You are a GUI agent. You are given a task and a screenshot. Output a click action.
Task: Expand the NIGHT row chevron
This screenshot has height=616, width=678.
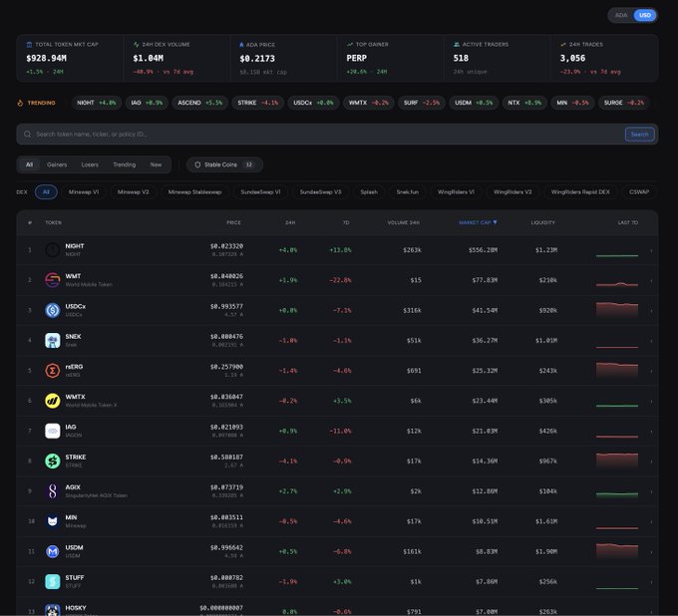coord(651,250)
